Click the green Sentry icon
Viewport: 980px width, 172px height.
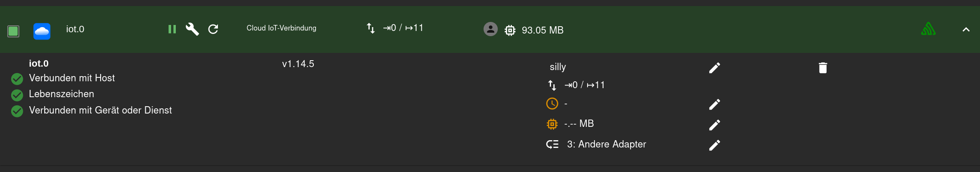tap(928, 29)
